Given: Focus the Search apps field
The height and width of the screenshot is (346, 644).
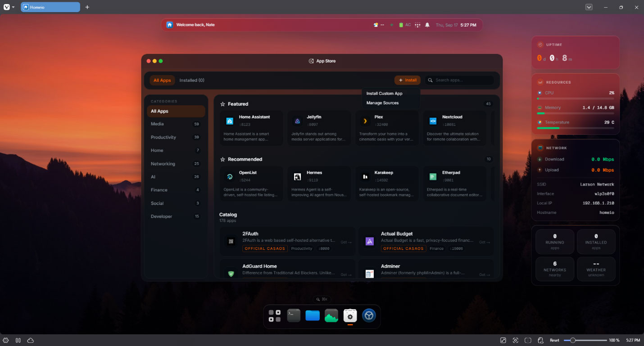Looking at the screenshot, I should pos(459,80).
